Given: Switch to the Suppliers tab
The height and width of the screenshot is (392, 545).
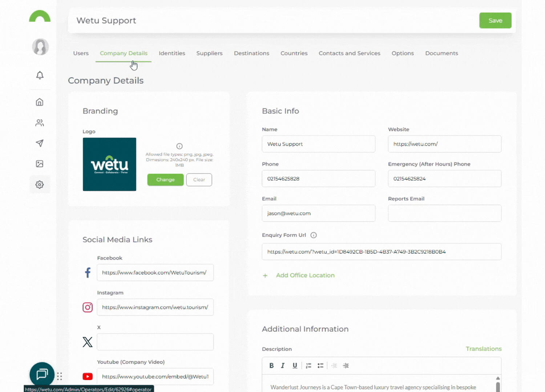Looking at the screenshot, I should (209, 53).
